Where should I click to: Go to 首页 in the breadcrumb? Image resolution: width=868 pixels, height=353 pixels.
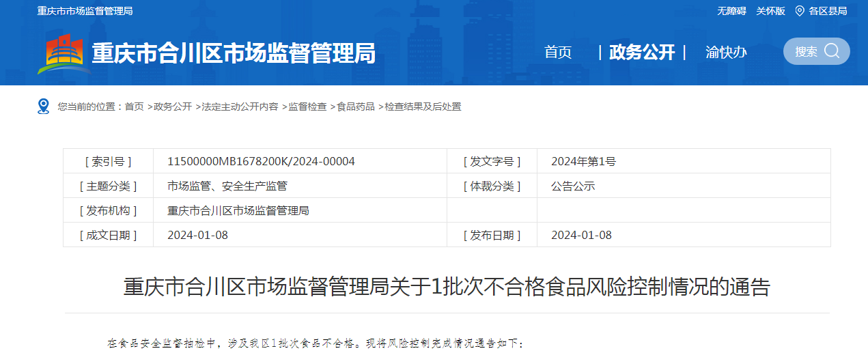134,107
